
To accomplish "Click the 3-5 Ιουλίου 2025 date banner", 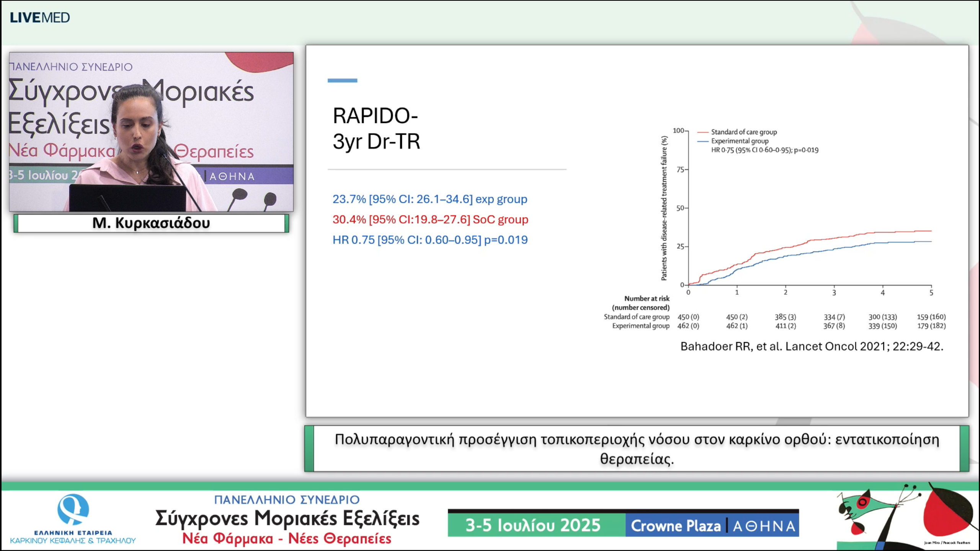I will click(x=533, y=525).
